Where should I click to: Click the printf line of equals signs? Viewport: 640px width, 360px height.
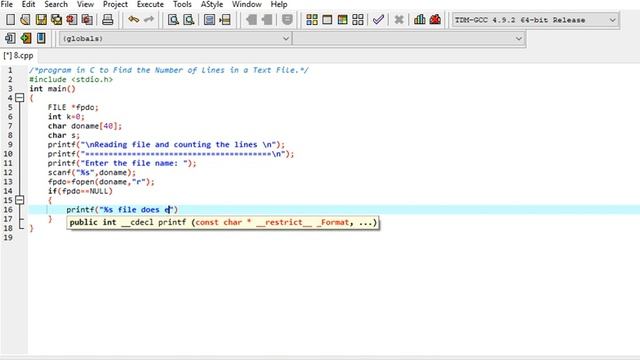click(x=171, y=154)
